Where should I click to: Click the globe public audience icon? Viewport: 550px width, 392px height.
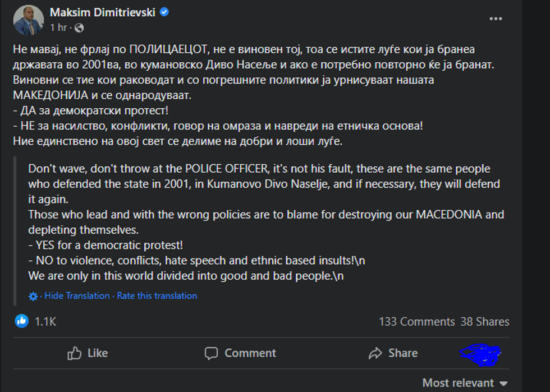pyautogui.click(x=79, y=27)
